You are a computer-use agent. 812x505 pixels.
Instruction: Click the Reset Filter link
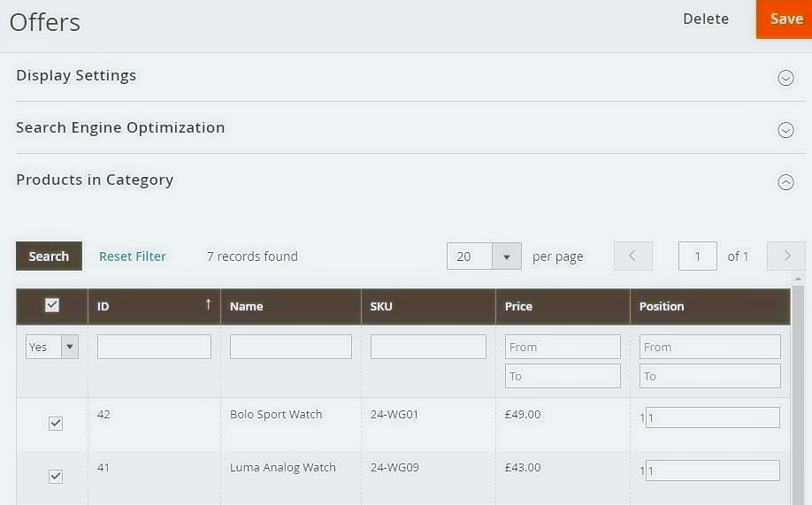[133, 256]
